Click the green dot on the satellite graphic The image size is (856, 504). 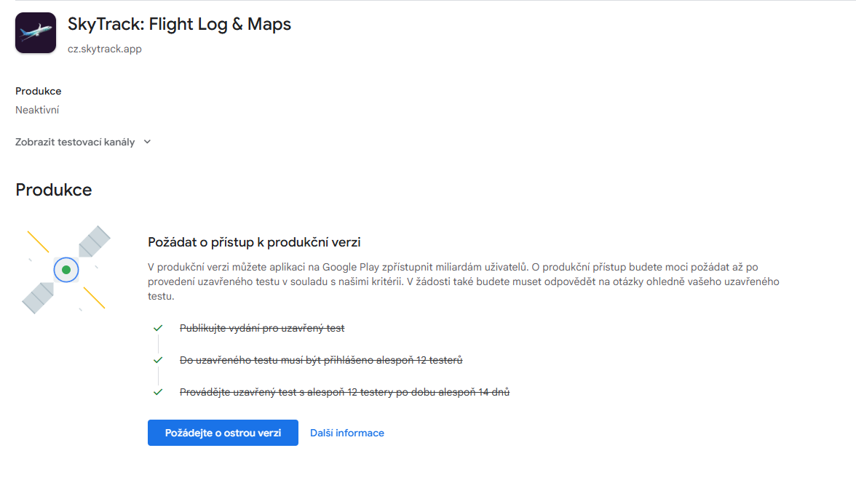66,270
